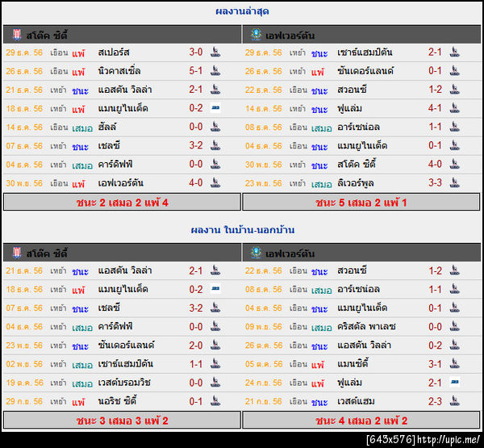484x448 pixels.
Task: Click the Everton summary ชนะ 4 เสมอ 2 แพ้ 2
Action: click(361, 421)
